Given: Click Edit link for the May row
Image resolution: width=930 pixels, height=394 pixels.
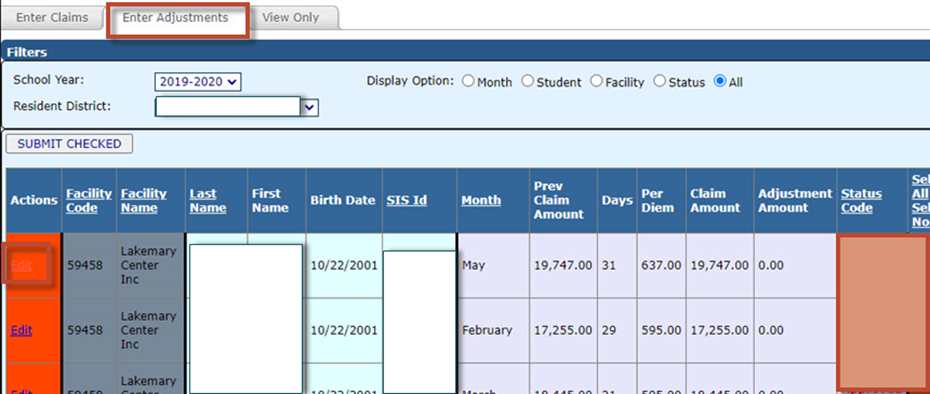Looking at the screenshot, I should [x=21, y=265].
